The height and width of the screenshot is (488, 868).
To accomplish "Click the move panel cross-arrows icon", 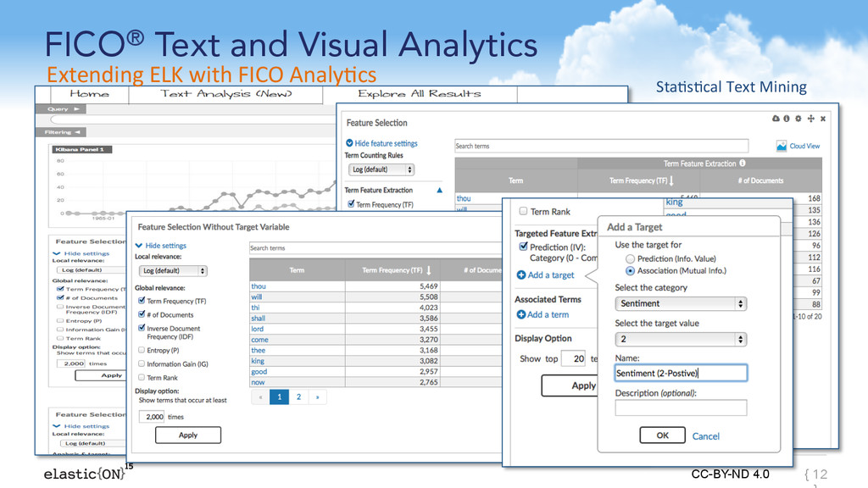I will pos(811,119).
